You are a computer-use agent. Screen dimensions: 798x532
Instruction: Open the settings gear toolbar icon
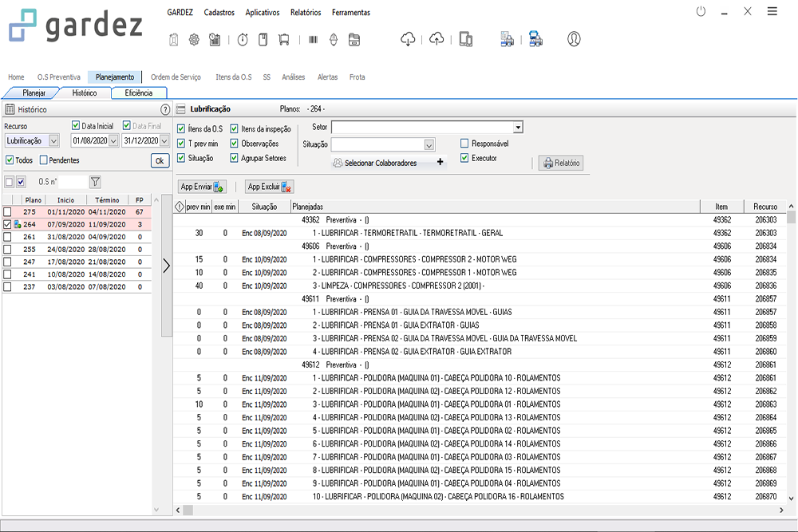click(194, 39)
